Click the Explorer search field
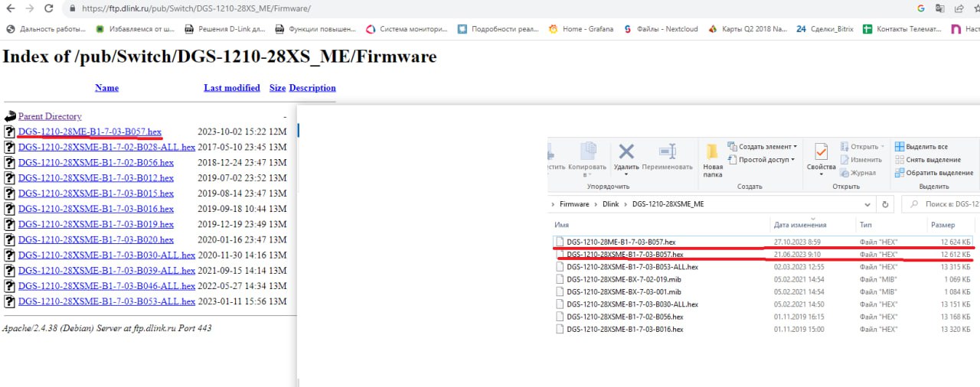Screen dimensions: 980x387 coord(940,204)
